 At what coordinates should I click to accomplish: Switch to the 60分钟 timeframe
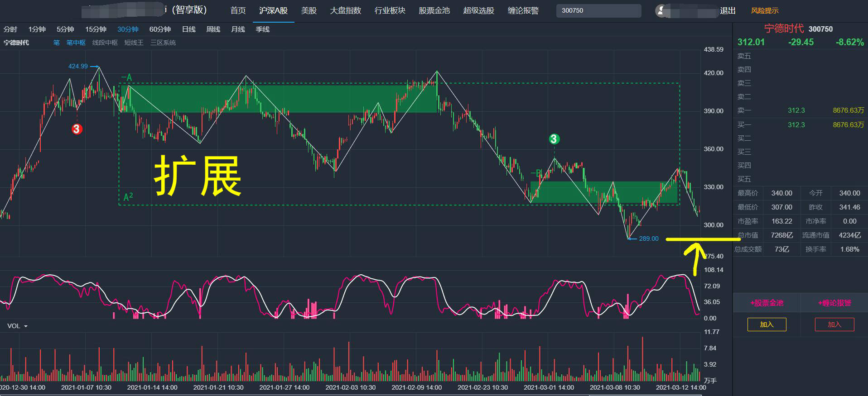click(160, 29)
